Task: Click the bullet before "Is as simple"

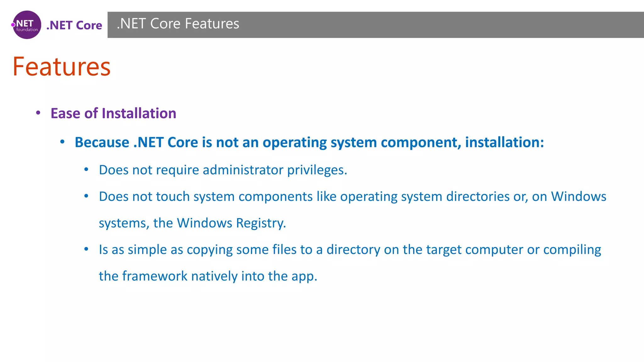Action: 86,250
